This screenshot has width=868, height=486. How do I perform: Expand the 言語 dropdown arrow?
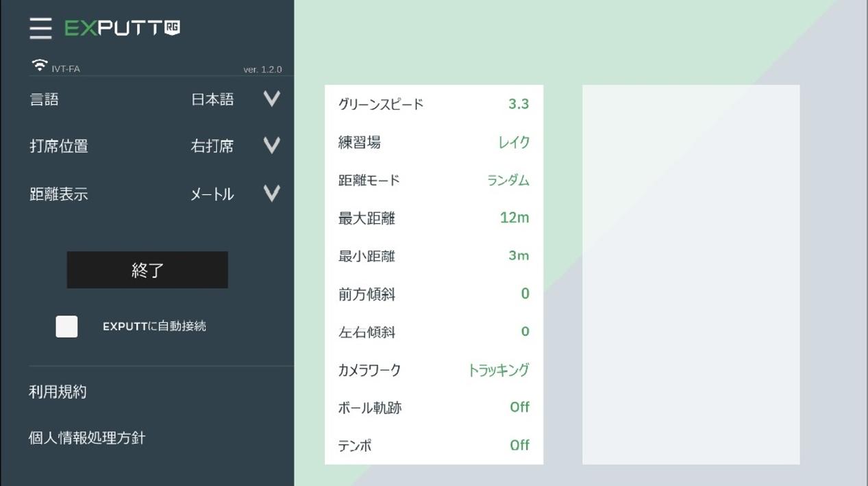[x=272, y=99]
